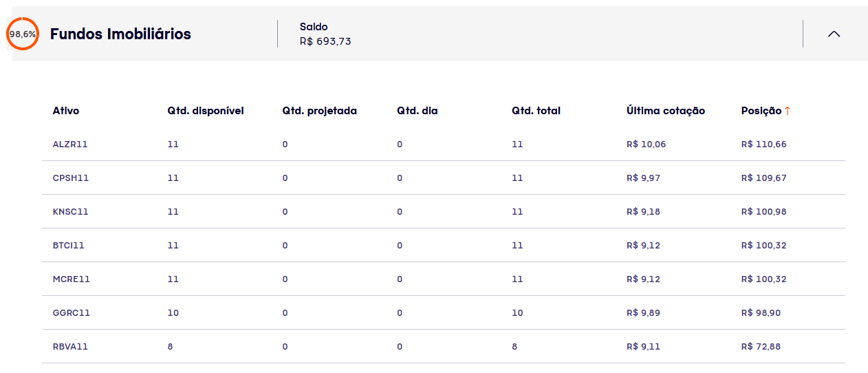Click the ALZR11 position value R$ 110,66
The width and height of the screenshot is (868, 373).
[764, 145]
